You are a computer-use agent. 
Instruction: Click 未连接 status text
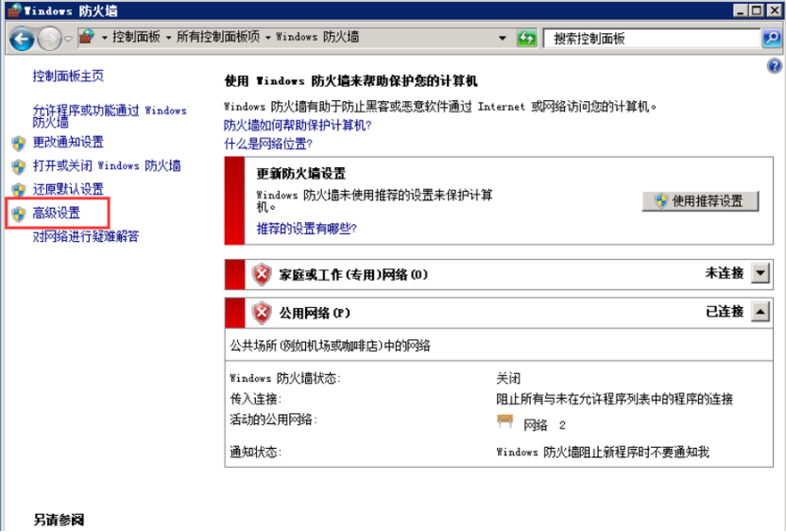[725, 273]
